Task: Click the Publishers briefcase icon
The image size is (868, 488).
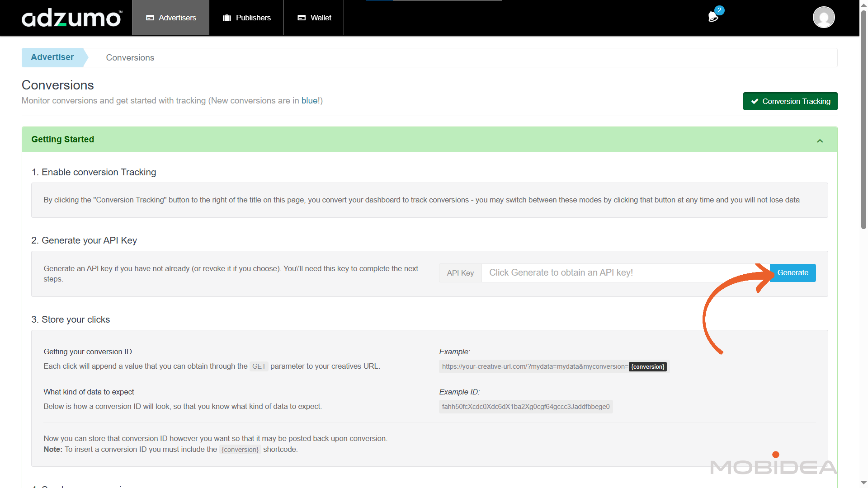Action: tap(227, 18)
